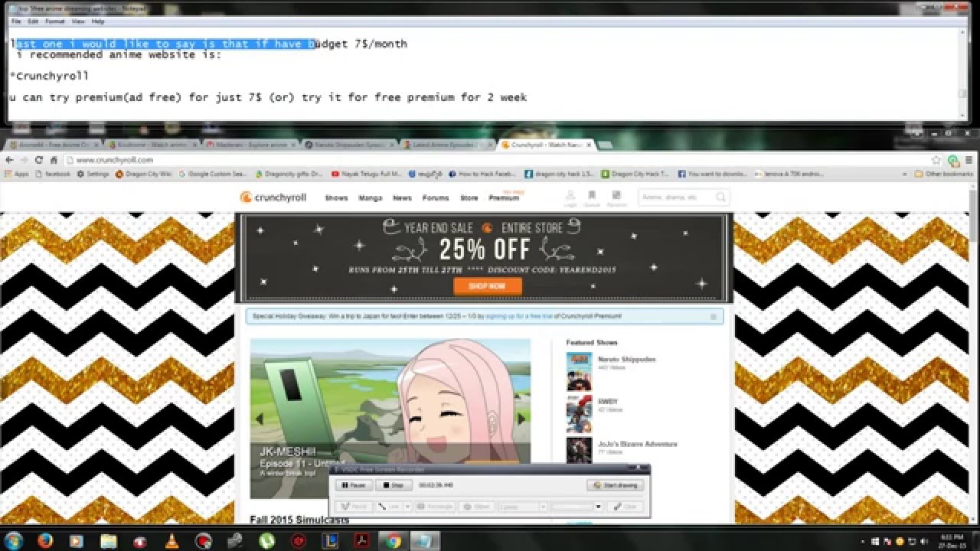This screenshot has width=980, height=551.
Task: Open the Crunchyroll Queue icon
Action: [592, 198]
